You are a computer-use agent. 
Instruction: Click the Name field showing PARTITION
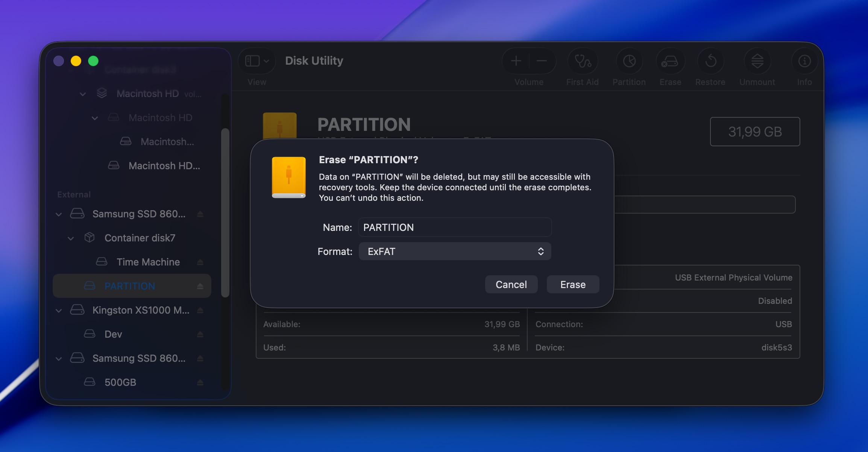point(455,227)
